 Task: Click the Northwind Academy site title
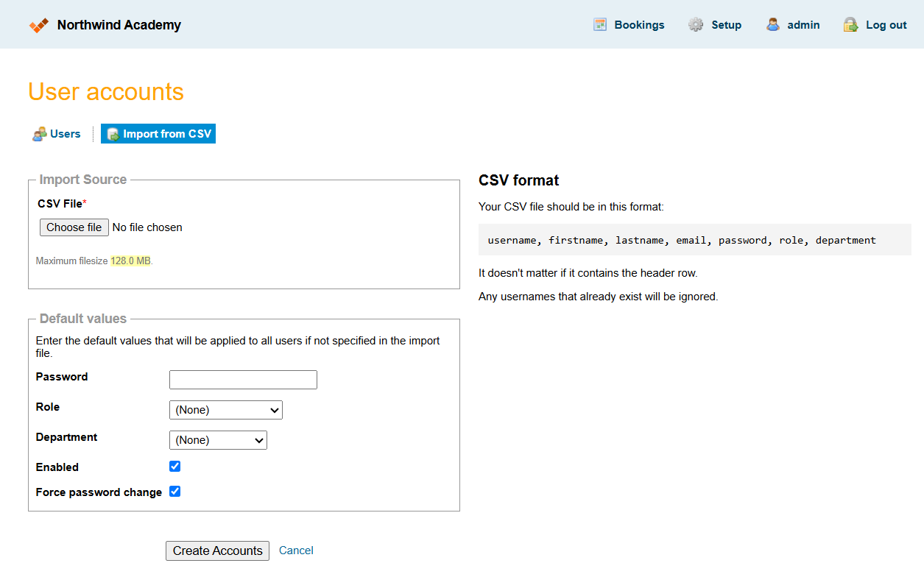click(119, 25)
